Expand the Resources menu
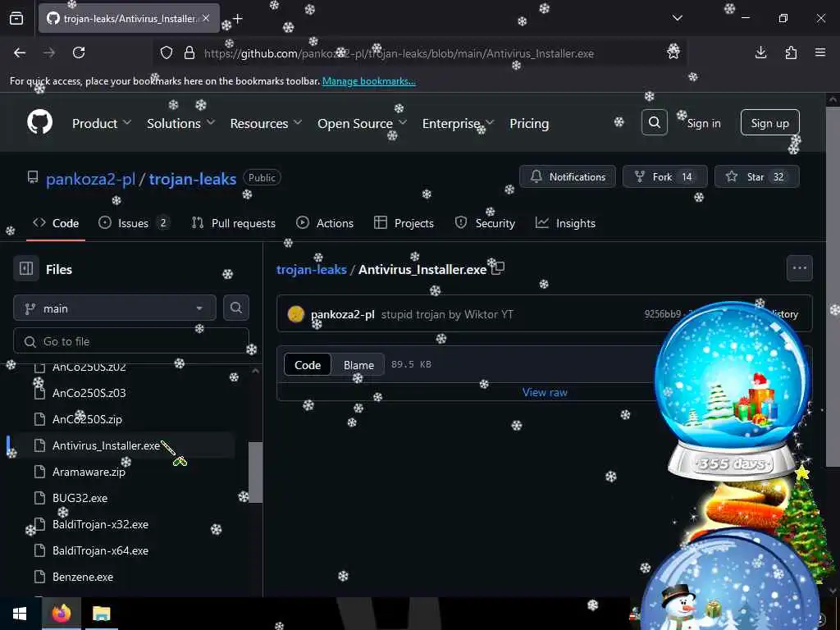 click(x=267, y=123)
